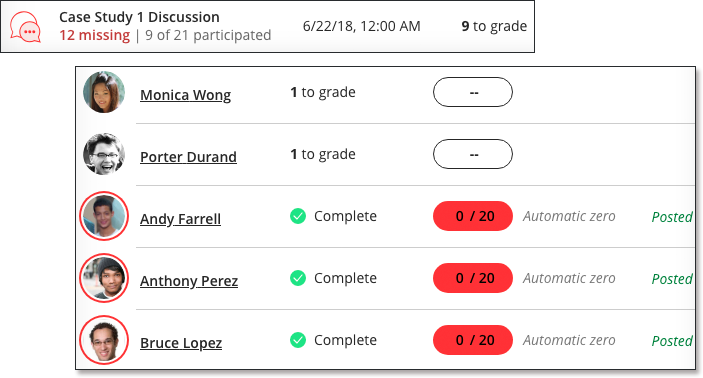This screenshot has height=378, width=703.
Task: Click the 12 missing label
Action: click(95, 35)
